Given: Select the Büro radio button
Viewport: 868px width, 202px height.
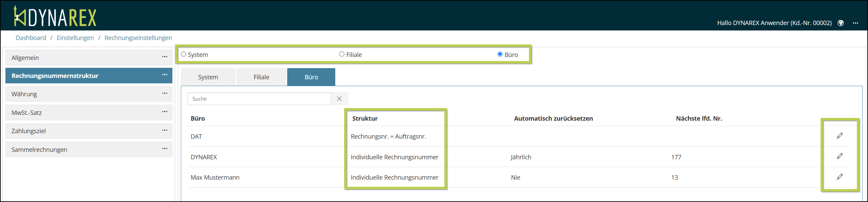Looking at the screenshot, I should pos(500,54).
